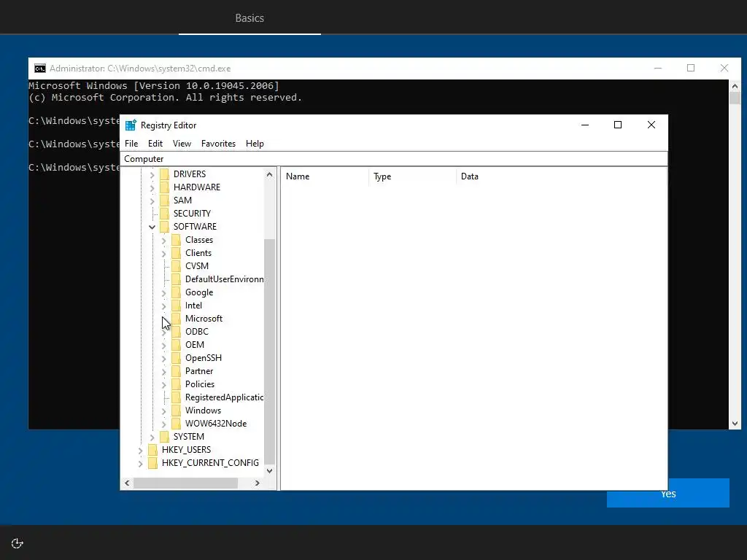The image size is (747, 560).
Task: Expand the SYSTEM key
Action: click(x=152, y=437)
